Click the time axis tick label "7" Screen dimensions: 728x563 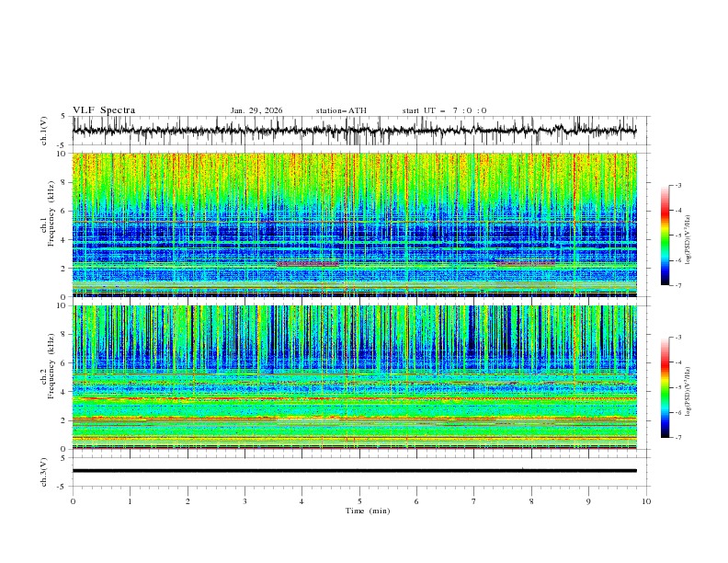tap(474, 501)
